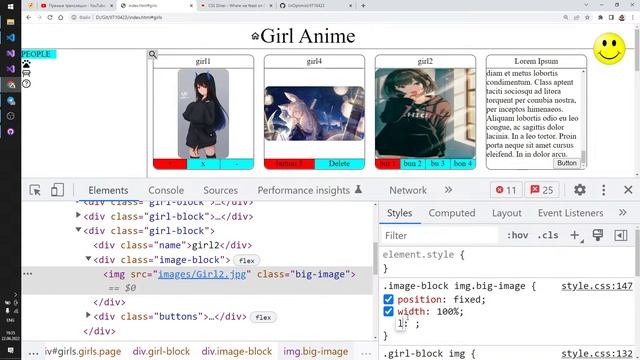
Task: Switch to the Computed tab
Action: (452, 213)
